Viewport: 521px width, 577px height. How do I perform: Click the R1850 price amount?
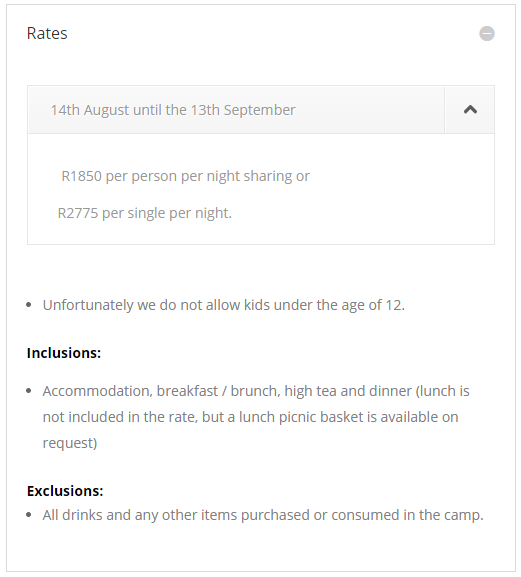(81, 176)
